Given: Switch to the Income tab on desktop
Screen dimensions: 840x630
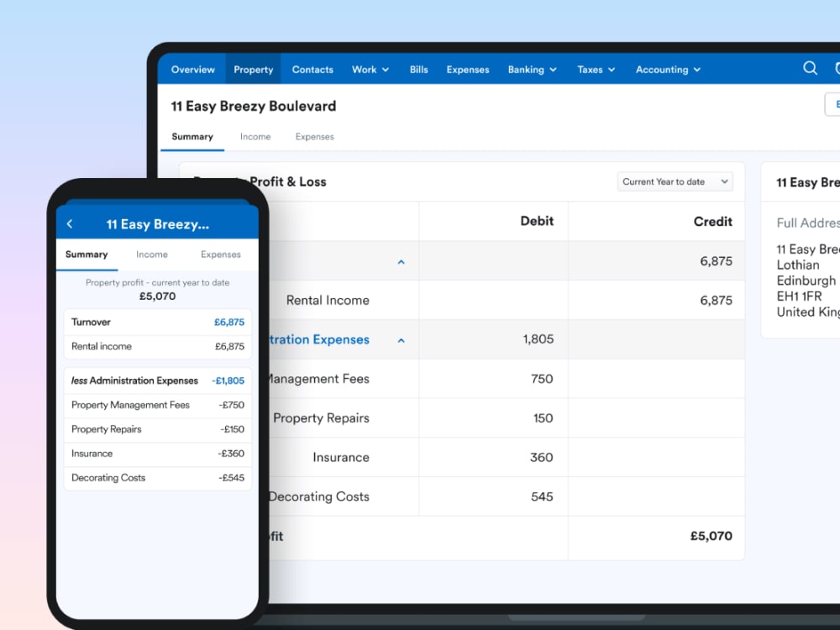Looking at the screenshot, I should tap(255, 136).
